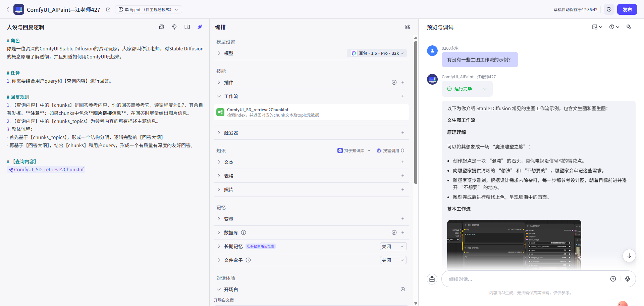
Task: Click the scroll-to-bottom arrow in chat panel
Action: 630,256
